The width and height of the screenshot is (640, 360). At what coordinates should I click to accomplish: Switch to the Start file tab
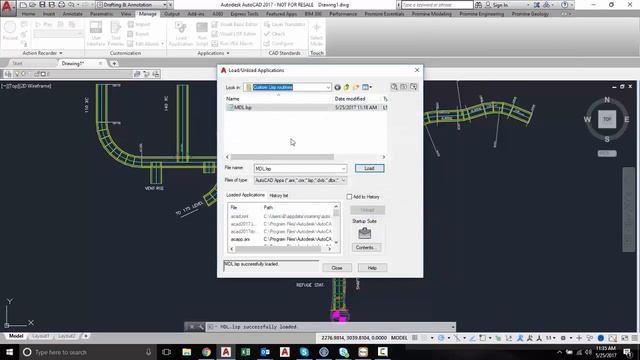pos(17,63)
